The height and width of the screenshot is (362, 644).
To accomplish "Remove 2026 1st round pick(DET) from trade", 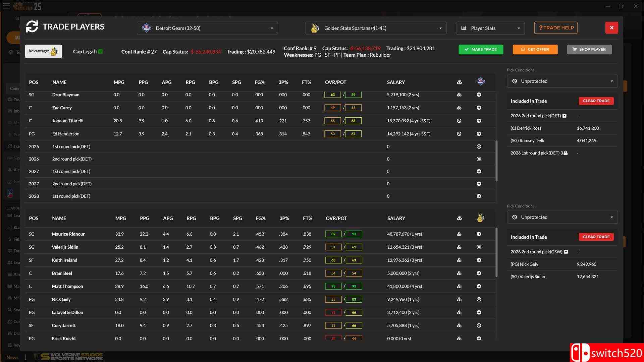I will pos(479,146).
